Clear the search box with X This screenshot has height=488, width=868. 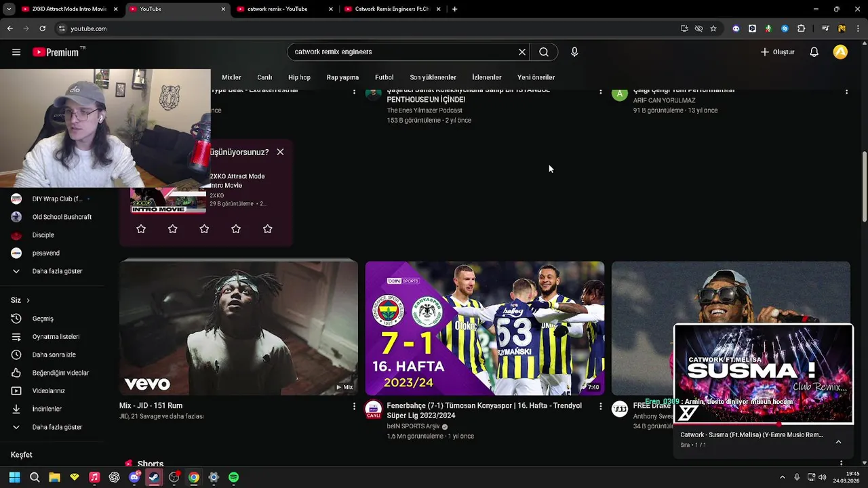coord(522,52)
